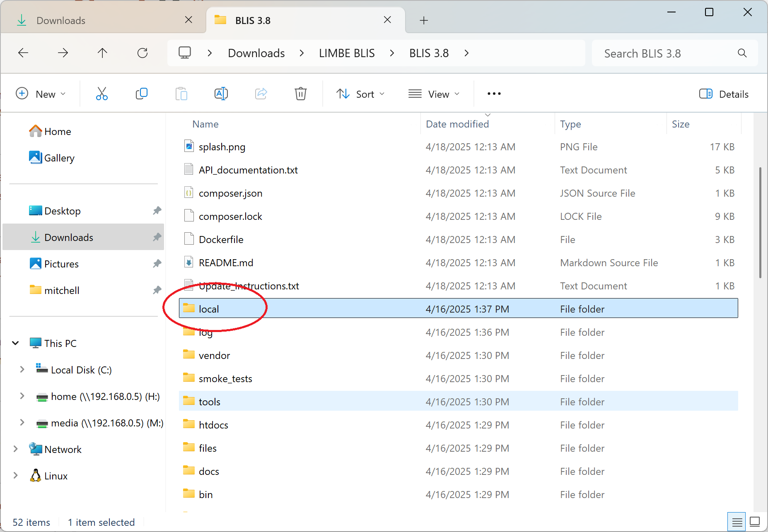Screen dimensions: 768x532
Task: Select the bin folder
Action: (459, 494)
